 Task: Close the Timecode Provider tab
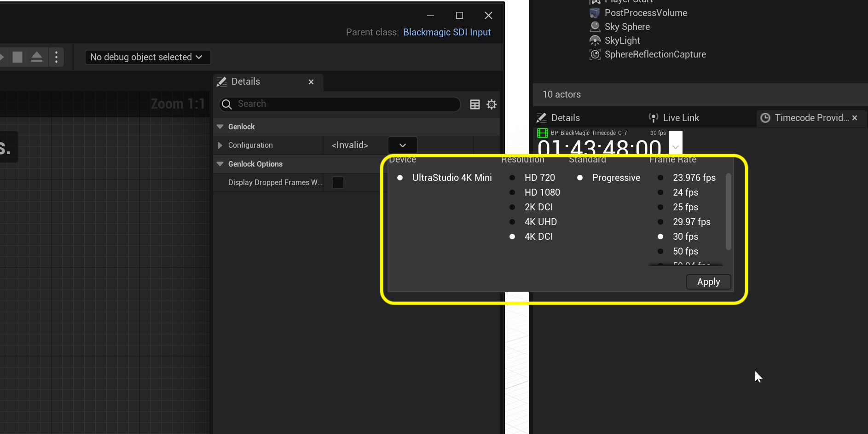point(855,118)
